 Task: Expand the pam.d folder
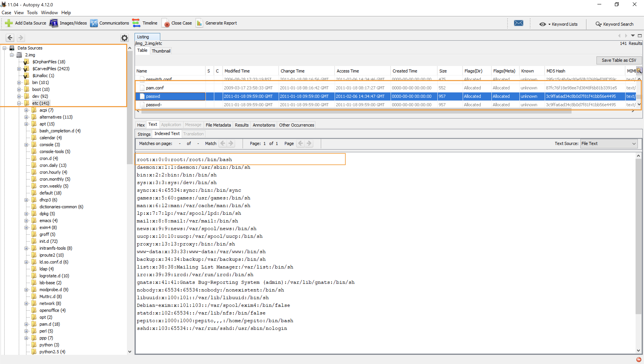26,324
